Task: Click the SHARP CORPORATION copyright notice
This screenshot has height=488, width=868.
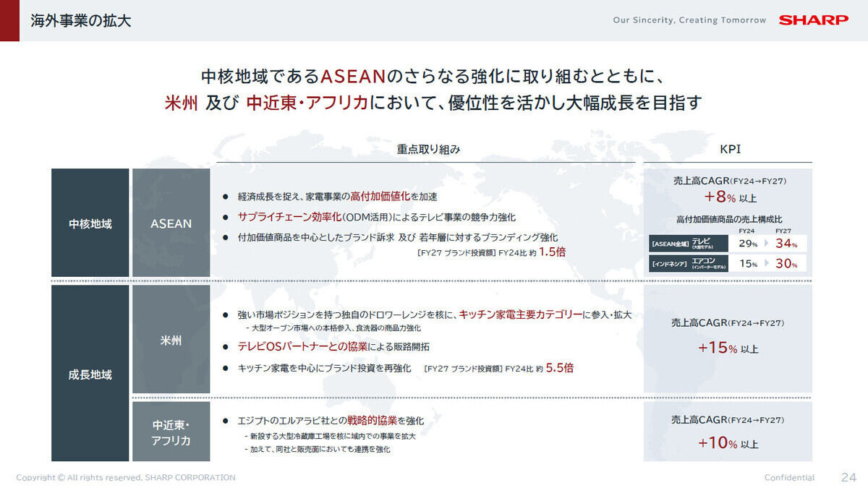Action: tap(126, 477)
